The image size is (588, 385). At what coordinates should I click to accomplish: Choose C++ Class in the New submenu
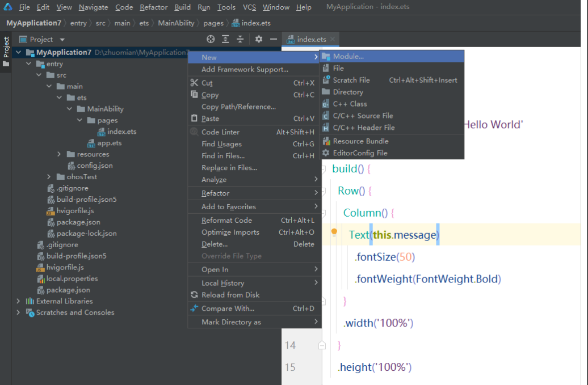coord(350,104)
